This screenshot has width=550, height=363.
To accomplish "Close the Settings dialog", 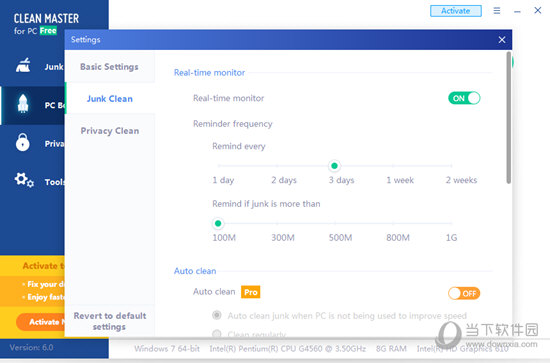I will click(502, 40).
